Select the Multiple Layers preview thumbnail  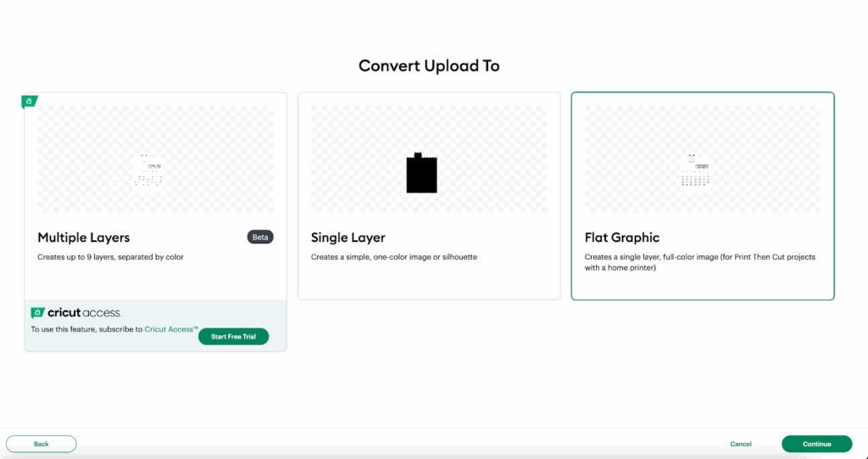pos(155,160)
